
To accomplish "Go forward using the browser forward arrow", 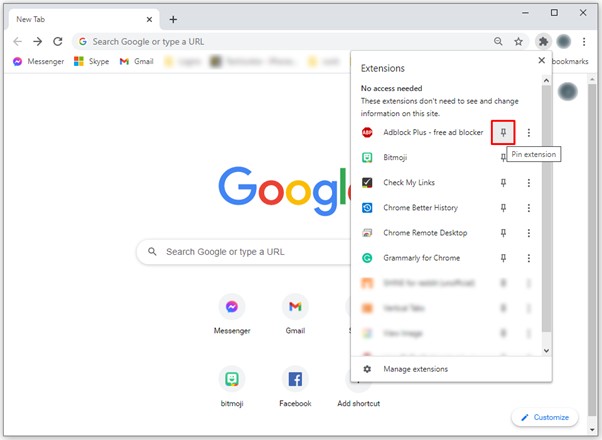I will click(x=38, y=41).
